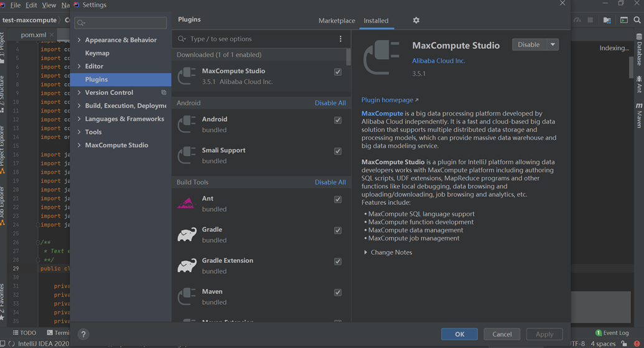Click the Gradle Extension elephant icon
This screenshot has height=348, width=644.
coord(187,265)
